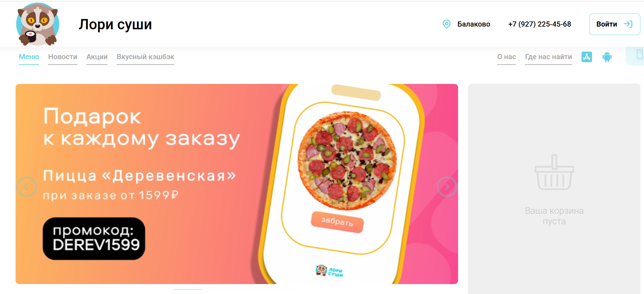
Task: Go to previous banner slide arrow
Action: 27,187
